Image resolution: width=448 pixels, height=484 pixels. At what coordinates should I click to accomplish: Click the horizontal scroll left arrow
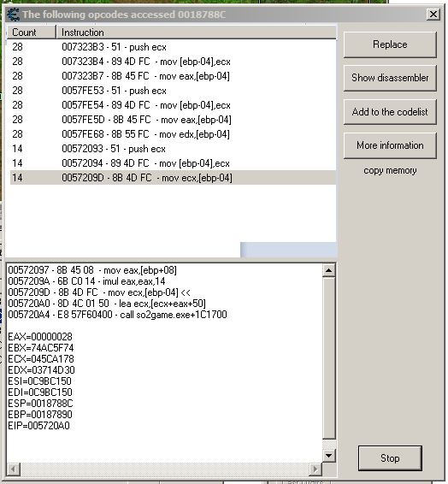14,469
